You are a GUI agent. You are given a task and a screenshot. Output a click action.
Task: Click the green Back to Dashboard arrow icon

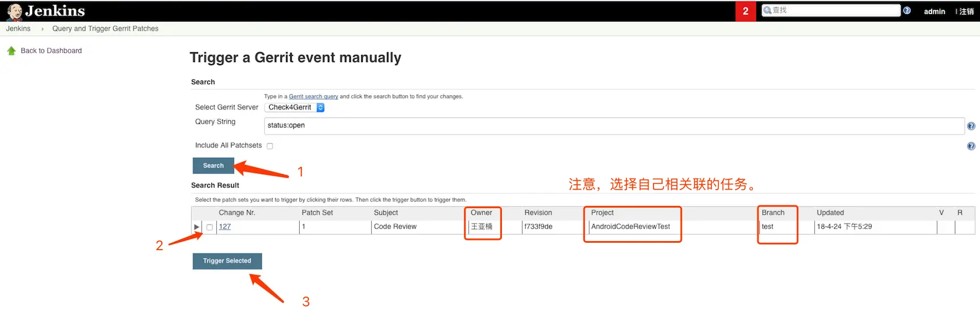point(11,50)
